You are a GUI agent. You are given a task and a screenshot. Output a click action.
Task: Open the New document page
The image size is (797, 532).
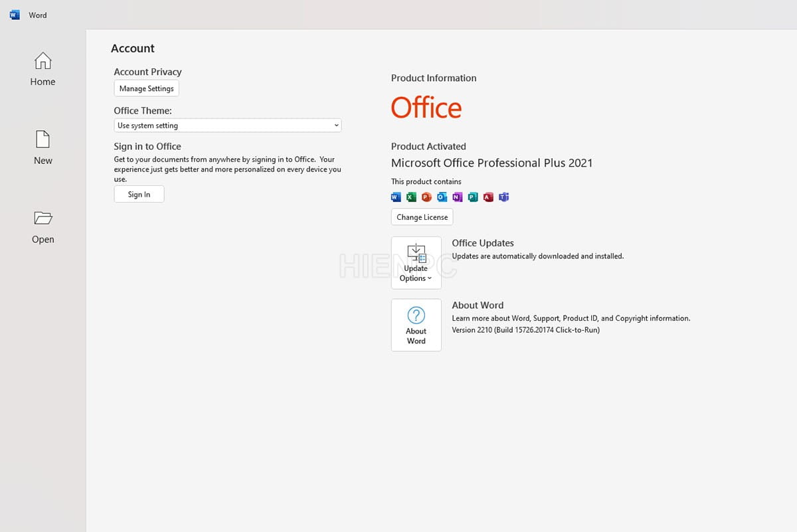click(43, 147)
